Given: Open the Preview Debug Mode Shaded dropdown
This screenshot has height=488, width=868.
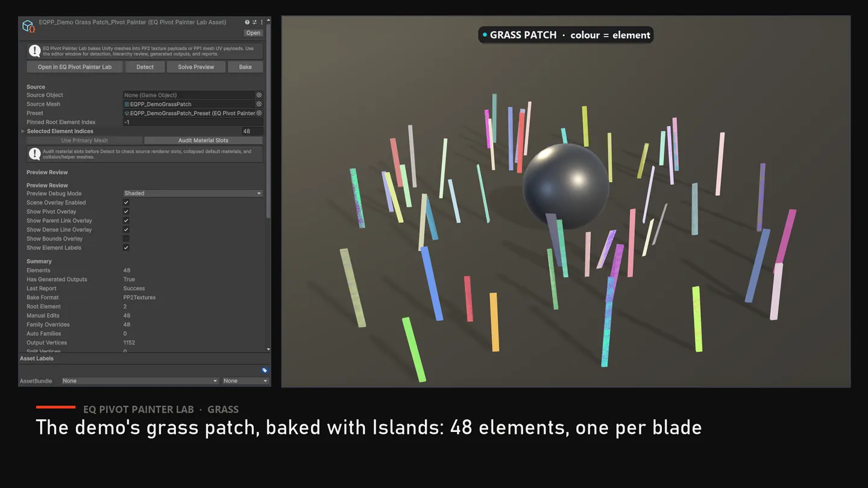Looking at the screenshot, I should pyautogui.click(x=193, y=193).
